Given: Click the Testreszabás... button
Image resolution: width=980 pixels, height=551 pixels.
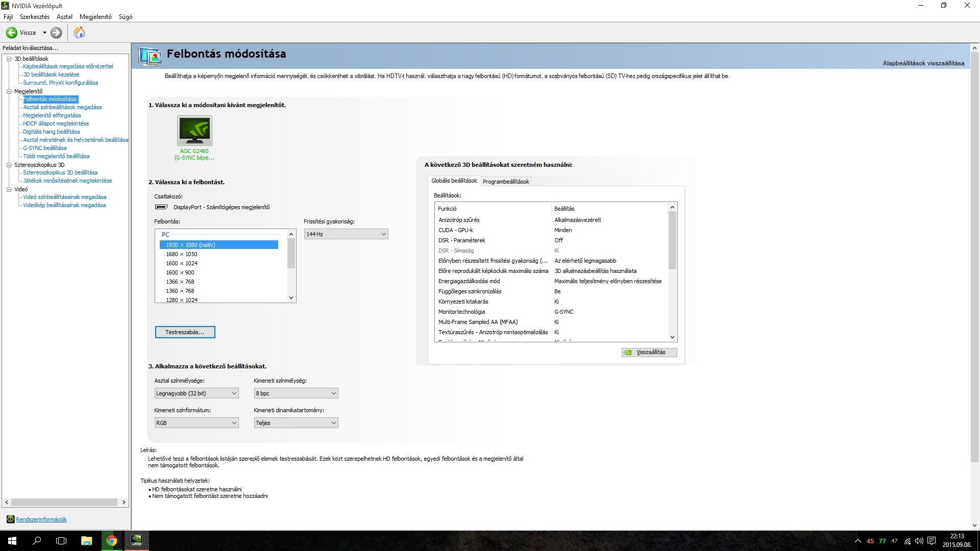Looking at the screenshot, I should point(185,332).
